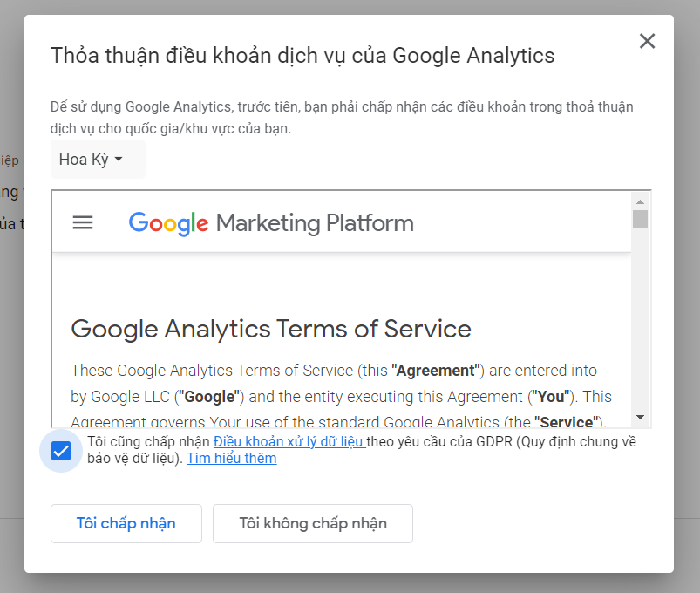The width and height of the screenshot is (700, 593).
Task: Click the caret arrow beside Hoa Kỳ
Action: point(119,160)
